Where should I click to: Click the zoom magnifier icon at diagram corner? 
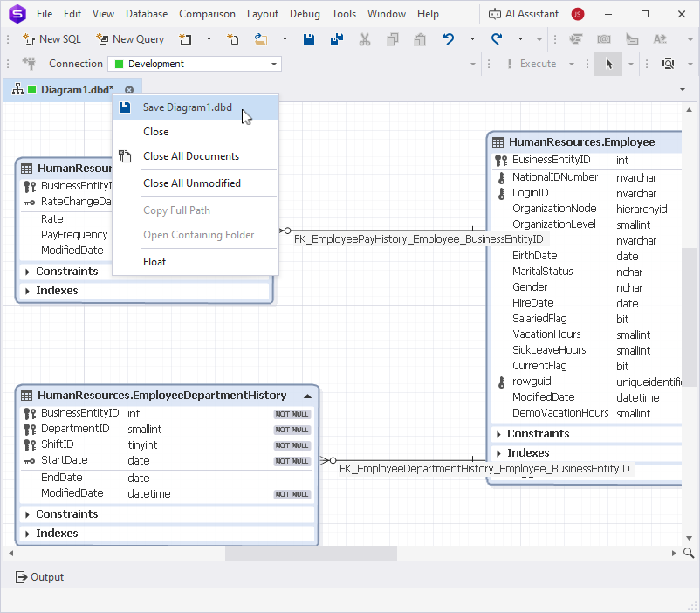click(x=689, y=553)
